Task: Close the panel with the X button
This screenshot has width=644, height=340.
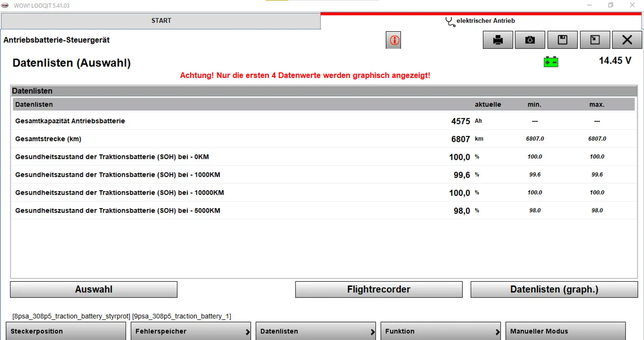Action: pos(627,40)
